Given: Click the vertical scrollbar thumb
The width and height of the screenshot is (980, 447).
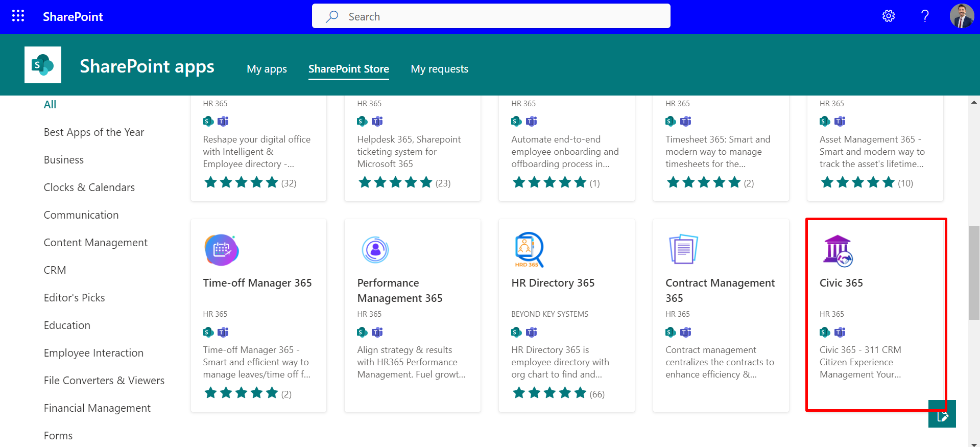Looking at the screenshot, I should pos(974,272).
